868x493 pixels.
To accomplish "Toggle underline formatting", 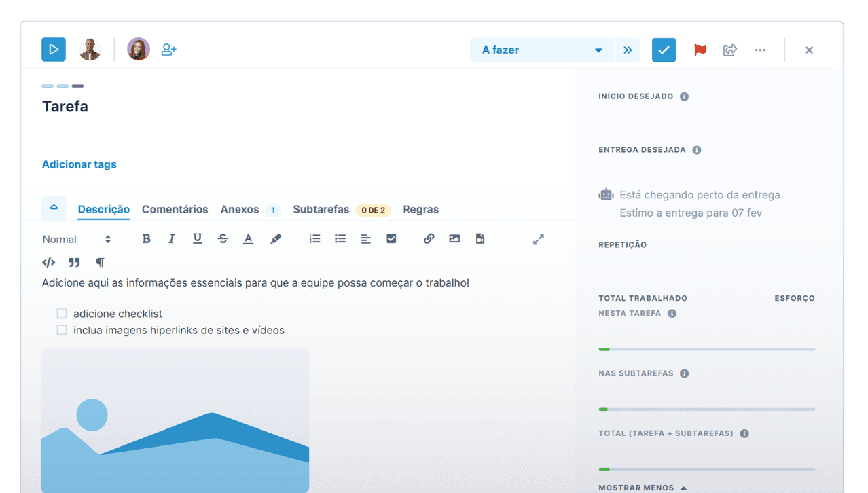I will [198, 239].
